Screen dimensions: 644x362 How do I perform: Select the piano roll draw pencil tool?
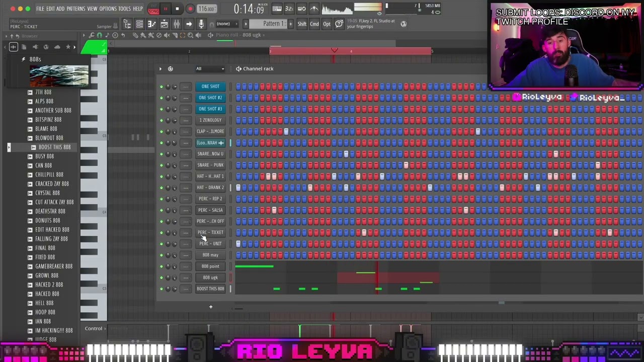coord(135,35)
